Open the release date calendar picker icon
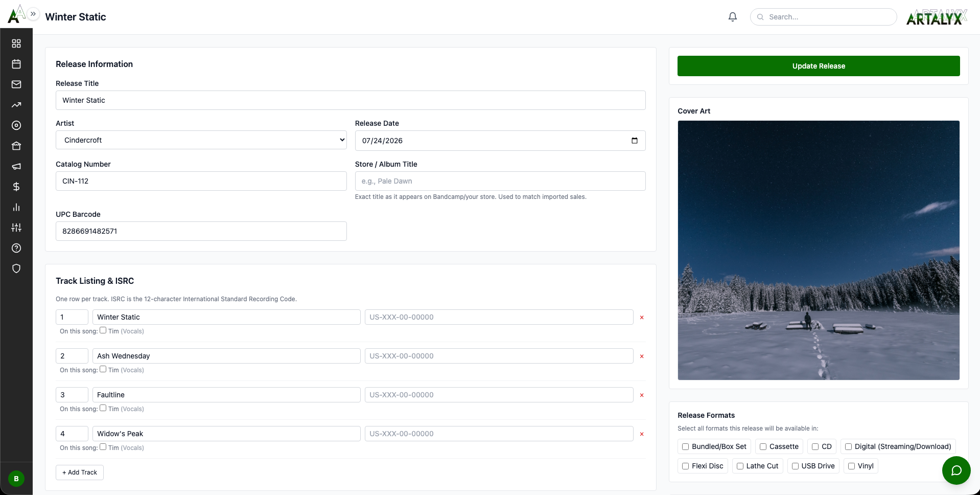Viewport: 980px width, 495px height. click(x=635, y=141)
